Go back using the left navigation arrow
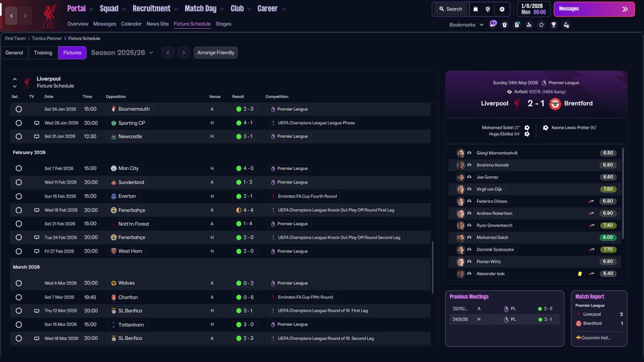This screenshot has height=362, width=644. (12, 16)
